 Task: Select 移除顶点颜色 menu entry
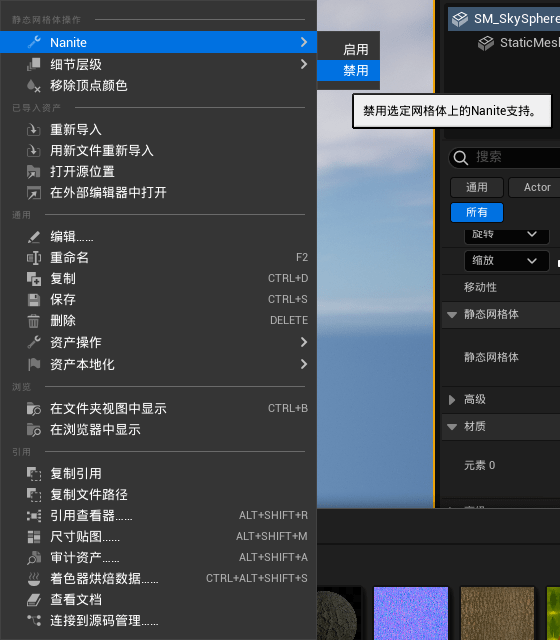tap(158, 86)
